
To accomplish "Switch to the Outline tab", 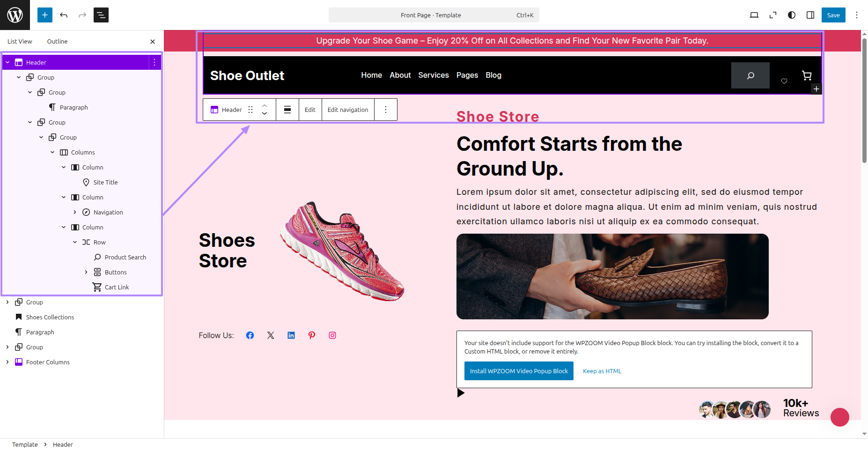I will coord(57,41).
